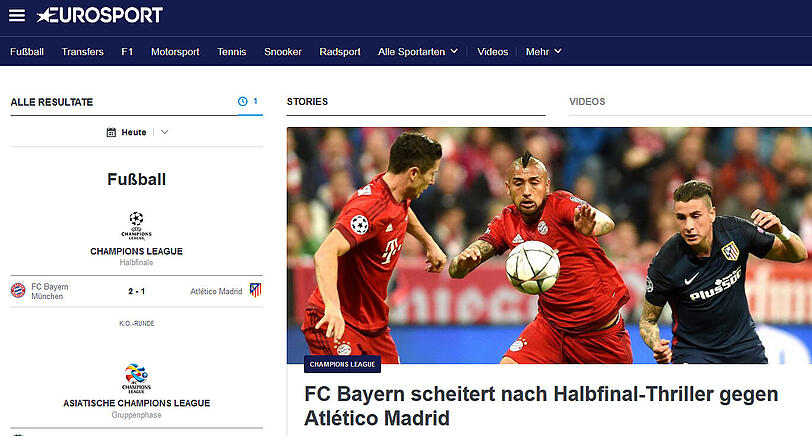Click the K.O.-RUNDE label
This screenshot has height=436, width=812.
coord(137,324)
